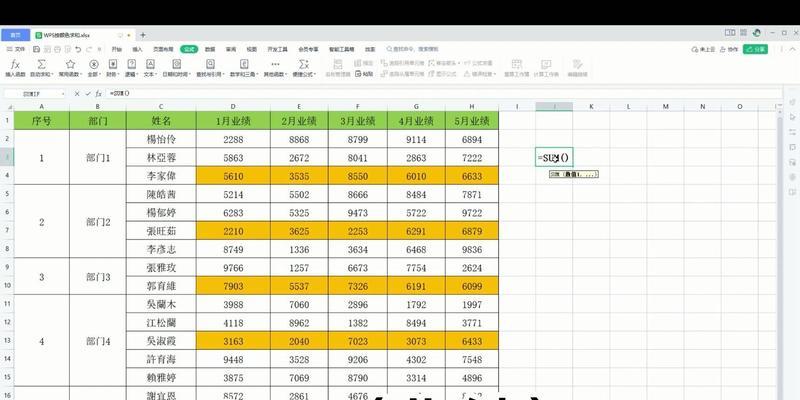The image size is (800, 400).
Task: Click the Save icon in quick access toolbar
Action: click(37, 49)
